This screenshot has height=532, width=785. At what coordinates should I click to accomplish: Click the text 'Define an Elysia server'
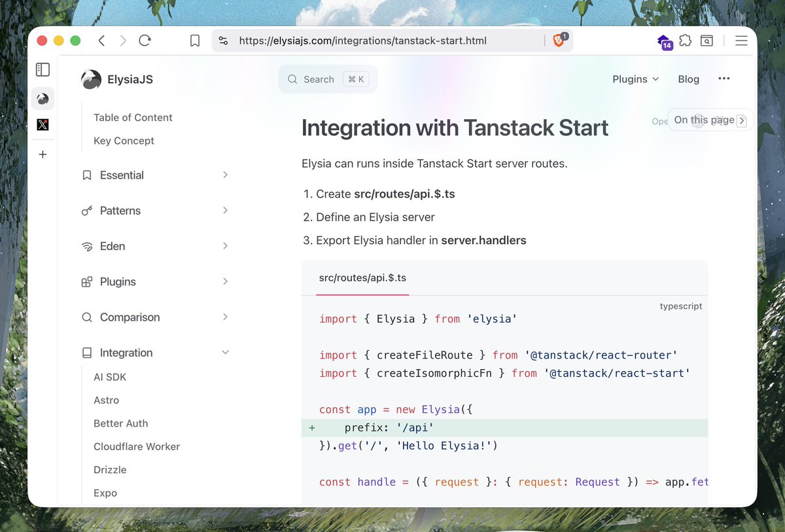(375, 217)
